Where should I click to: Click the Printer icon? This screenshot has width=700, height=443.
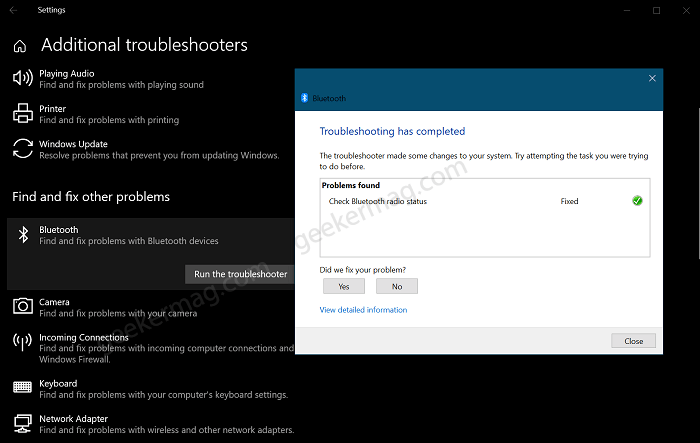(23, 113)
